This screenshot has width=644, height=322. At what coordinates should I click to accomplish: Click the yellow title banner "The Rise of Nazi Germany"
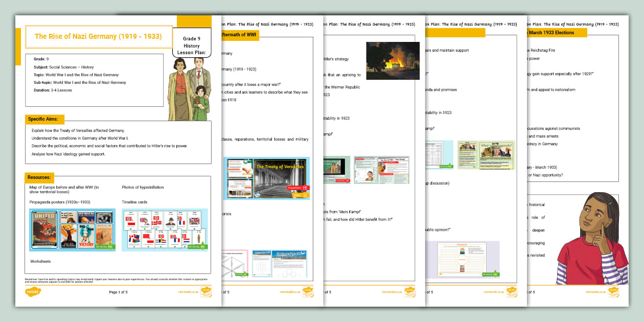click(98, 36)
